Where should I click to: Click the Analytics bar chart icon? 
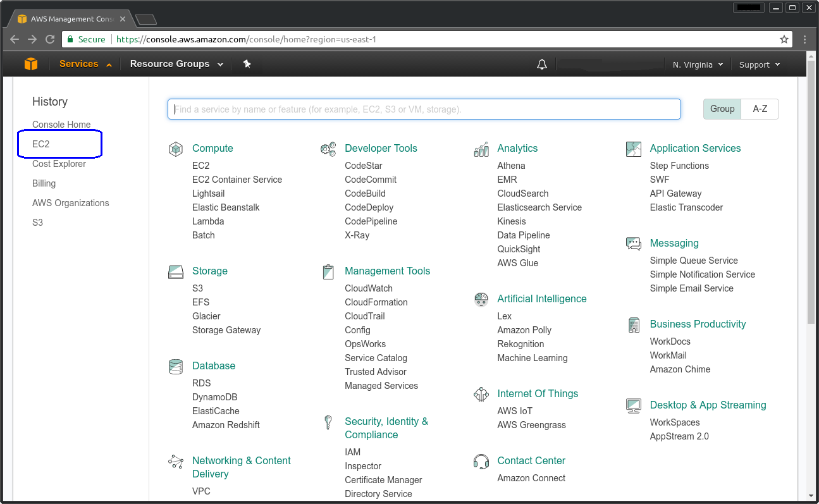[x=481, y=149]
